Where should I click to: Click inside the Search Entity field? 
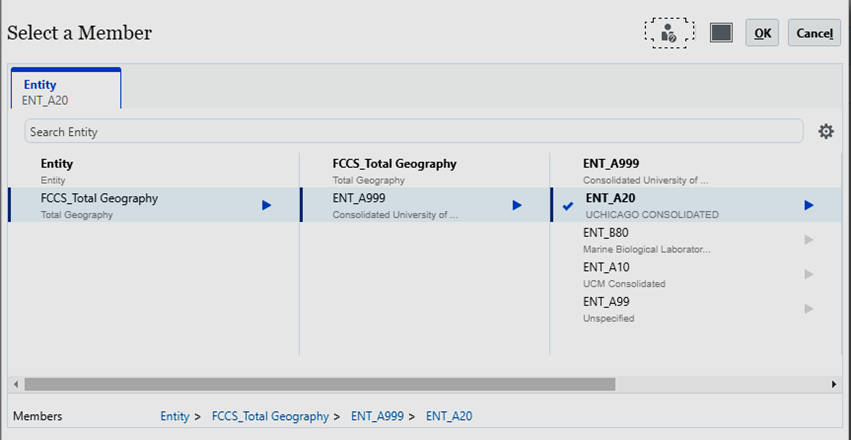(414, 131)
